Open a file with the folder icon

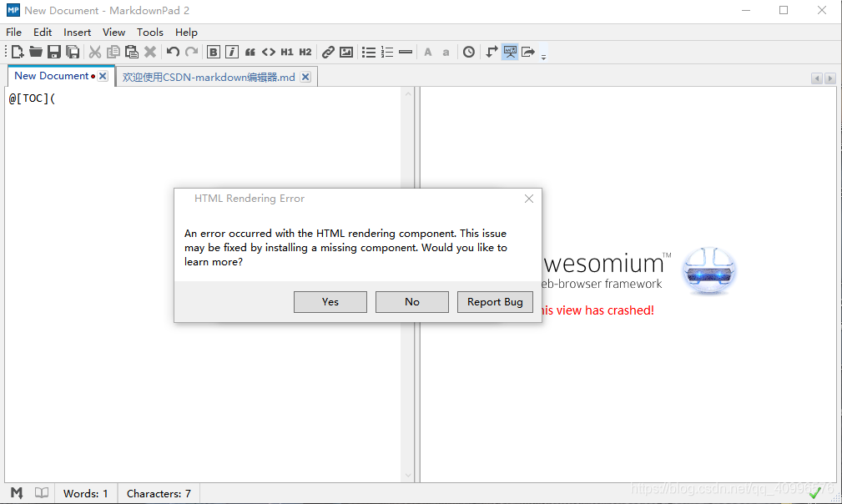pos(35,52)
